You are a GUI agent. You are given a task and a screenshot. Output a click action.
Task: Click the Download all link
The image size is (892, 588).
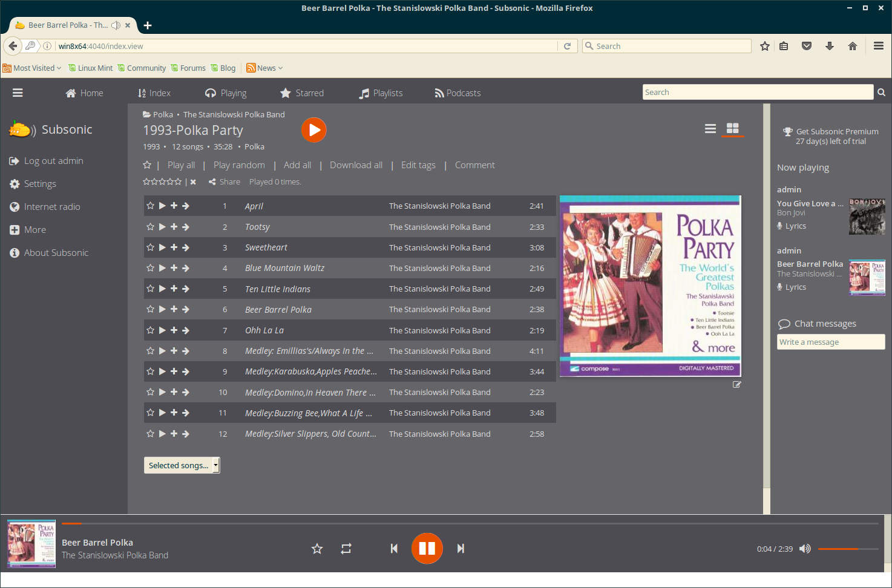(x=356, y=165)
